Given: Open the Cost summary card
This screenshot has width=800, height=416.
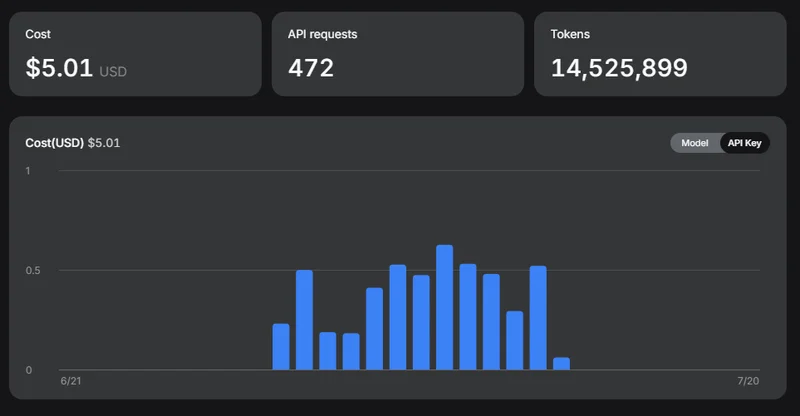Looking at the screenshot, I should tap(135, 54).
